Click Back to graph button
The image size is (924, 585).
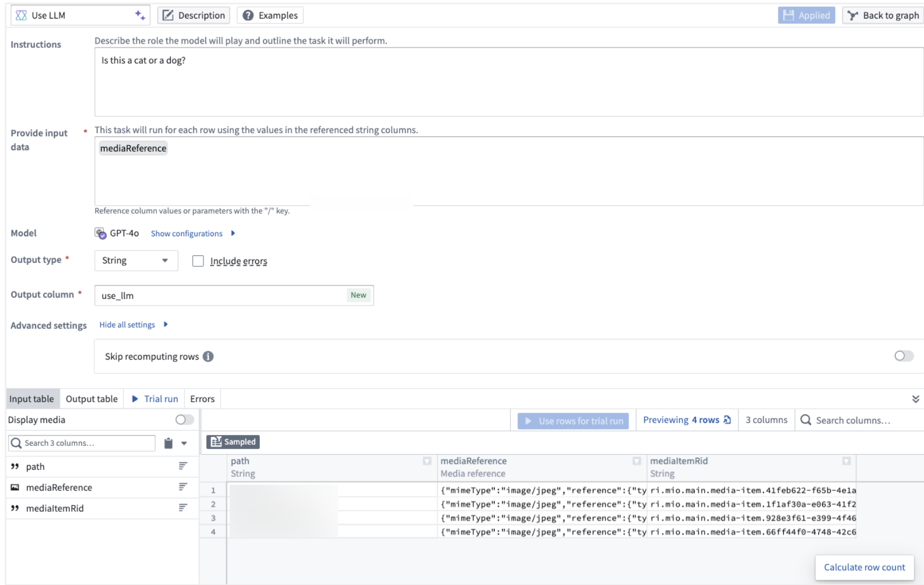pos(883,15)
